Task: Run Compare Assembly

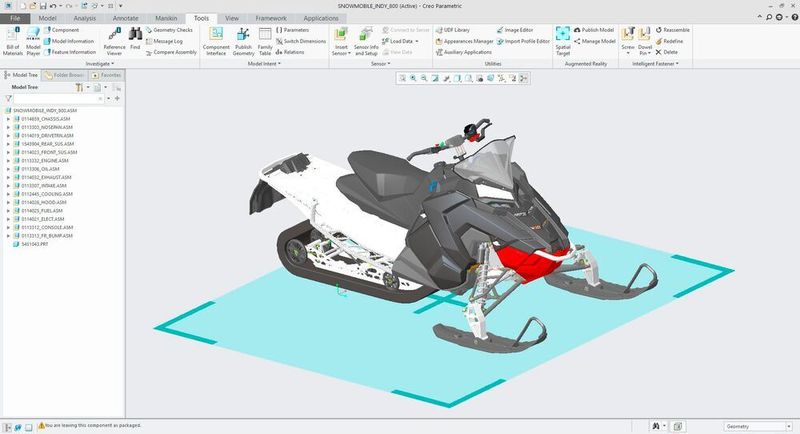Action: point(171,52)
